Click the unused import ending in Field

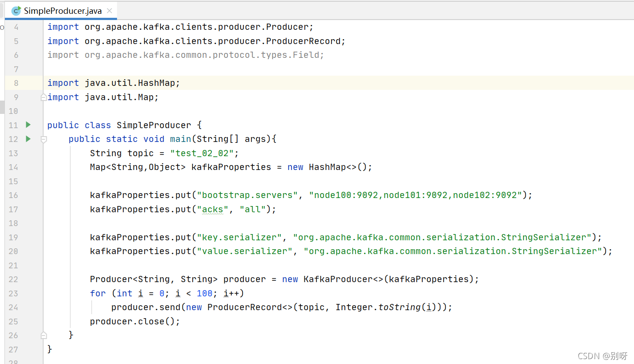186,55
